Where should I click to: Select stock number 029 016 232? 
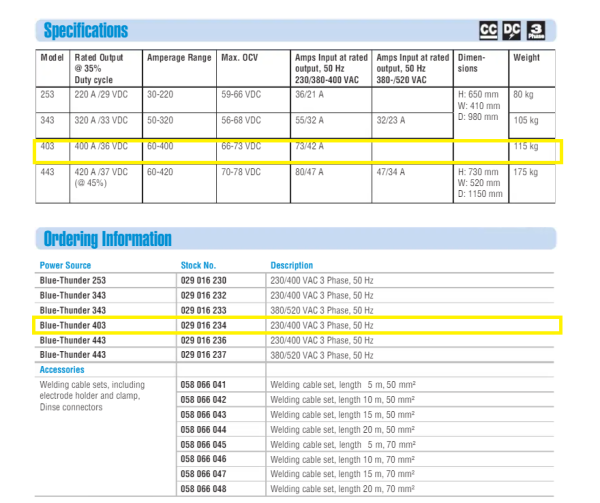[204, 295]
